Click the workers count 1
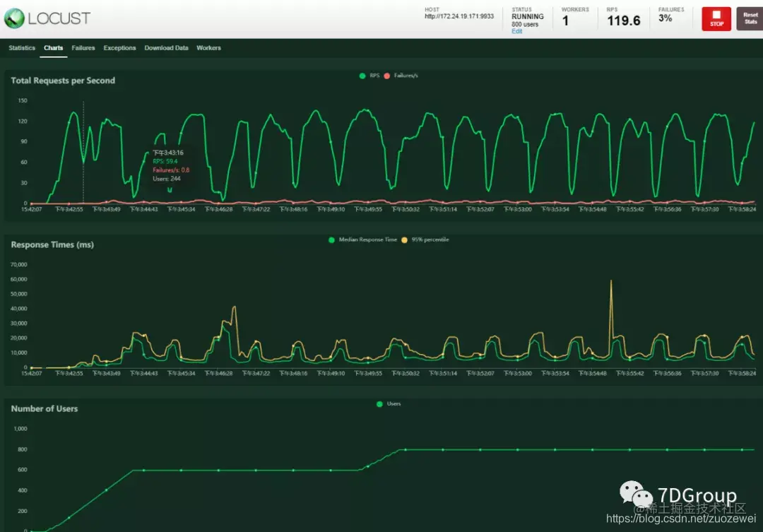Viewport: 763px width, 532px height. [x=565, y=20]
